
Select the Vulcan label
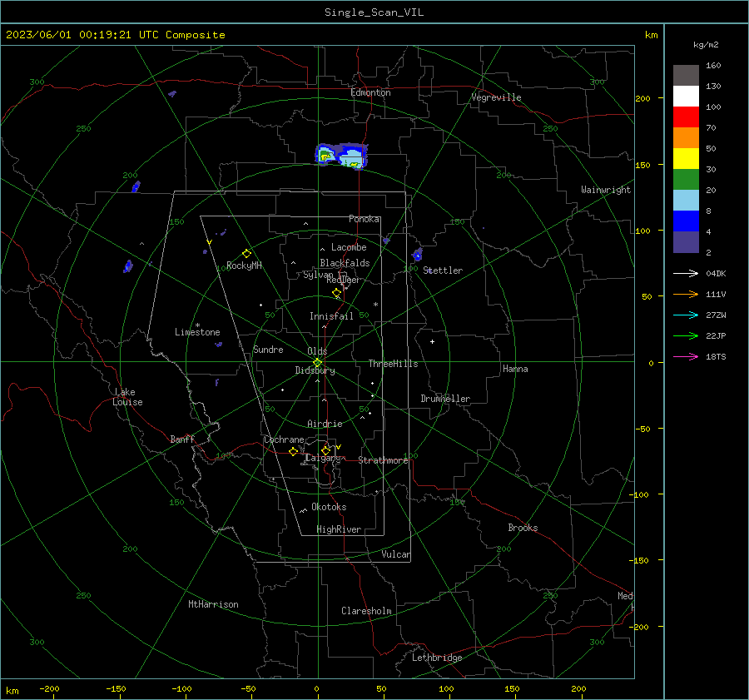(x=396, y=554)
